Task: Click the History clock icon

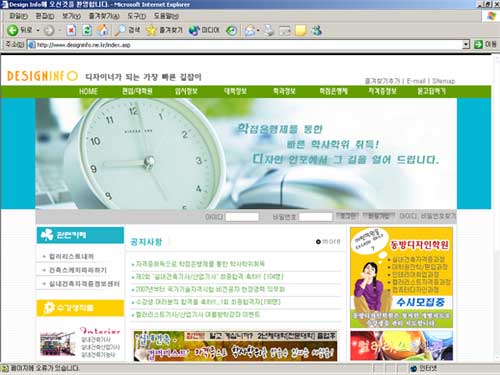Action: click(x=231, y=31)
